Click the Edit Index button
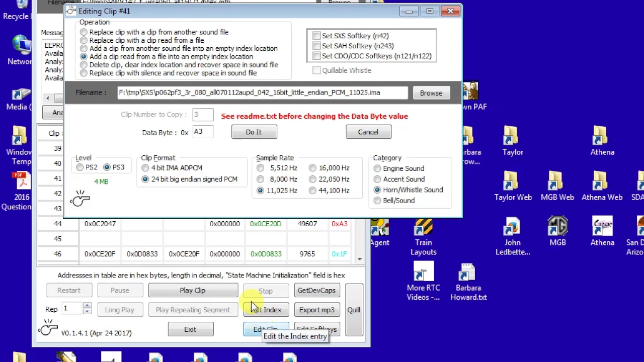The image size is (644, 362). point(266,310)
